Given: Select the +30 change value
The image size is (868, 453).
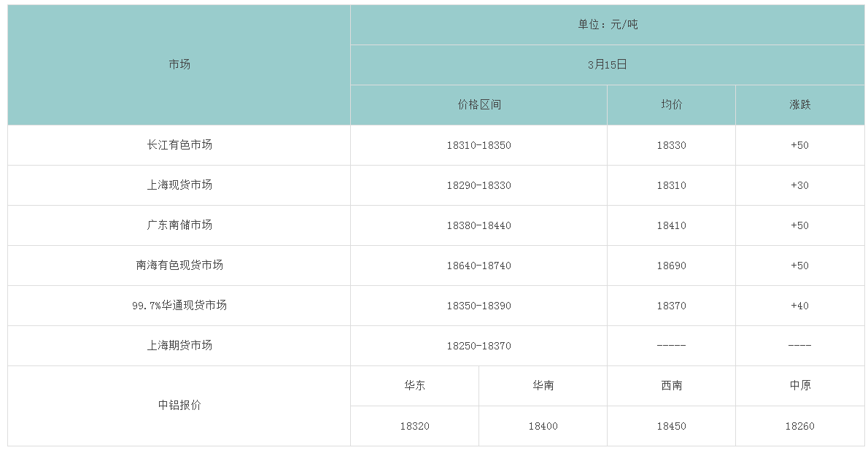Looking at the screenshot, I should click(x=799, y=185).
